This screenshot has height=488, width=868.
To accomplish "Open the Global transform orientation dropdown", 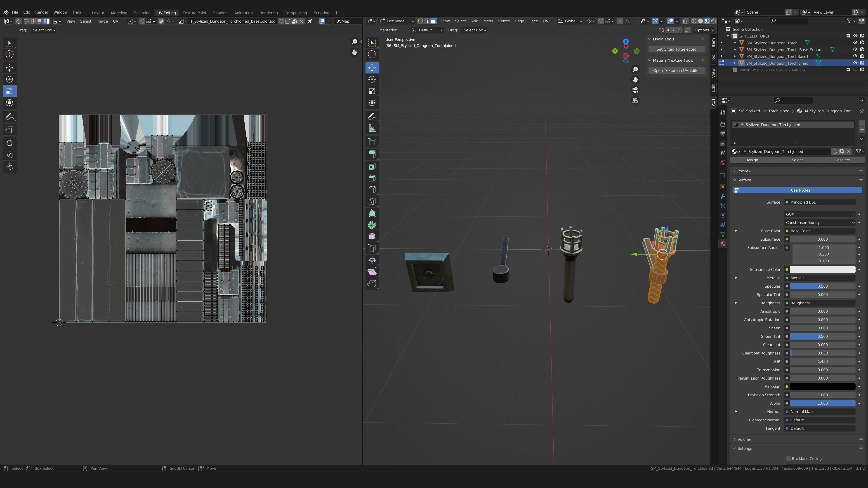I will click(570, 21).
